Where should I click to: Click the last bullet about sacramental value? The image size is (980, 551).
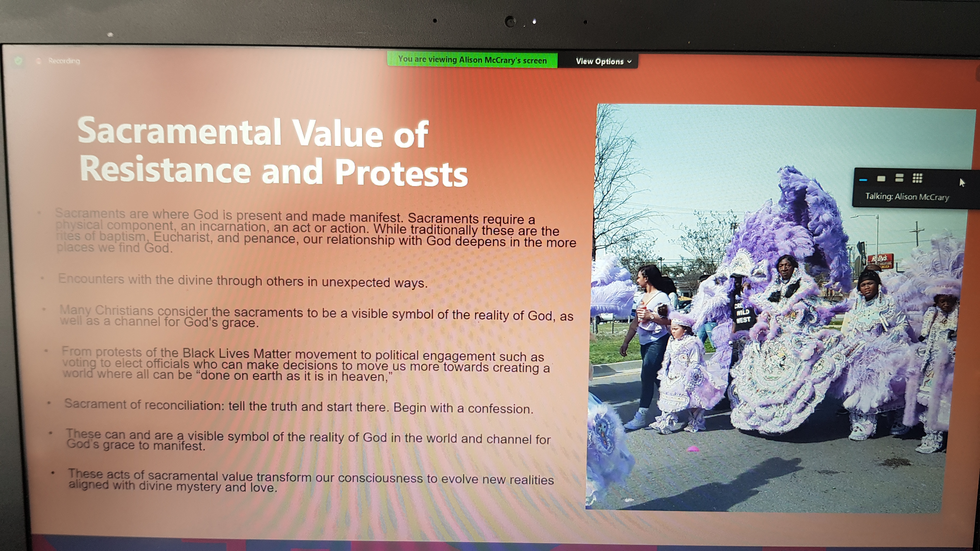click(x=310, y=481)
